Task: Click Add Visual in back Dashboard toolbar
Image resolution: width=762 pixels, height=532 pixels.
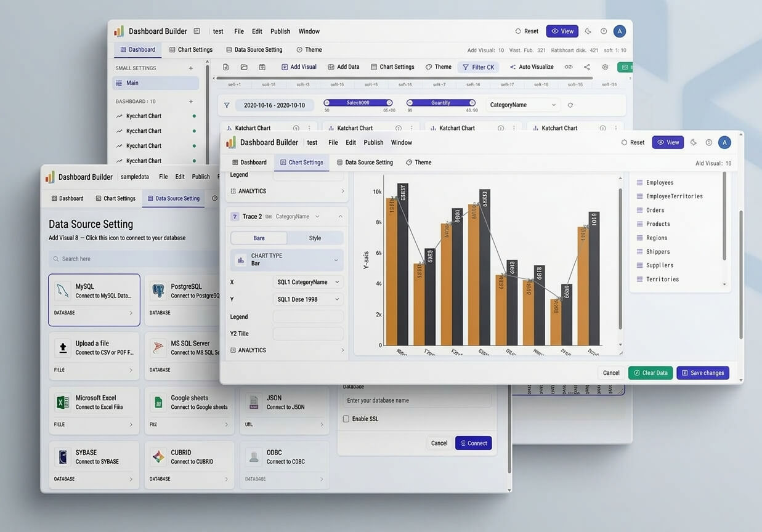Action: coord(299,67)
